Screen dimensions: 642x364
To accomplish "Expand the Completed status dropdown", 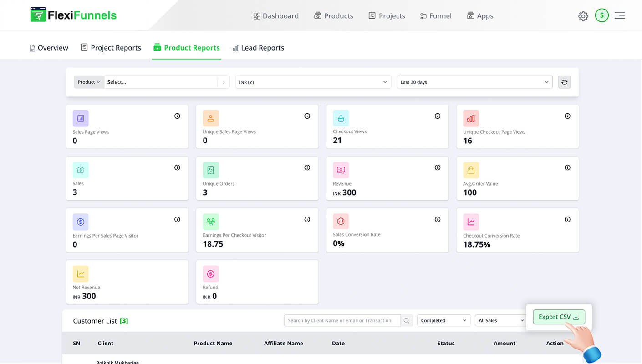I will (x=443, y=321).
